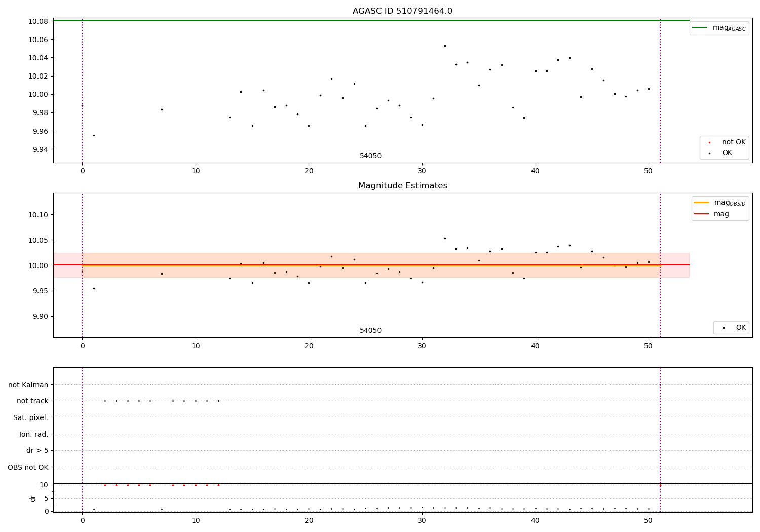Click the 'OBS not OK' axis label
Image resolution: width=760 pixels, height=532 pixels.
point(28,467)
